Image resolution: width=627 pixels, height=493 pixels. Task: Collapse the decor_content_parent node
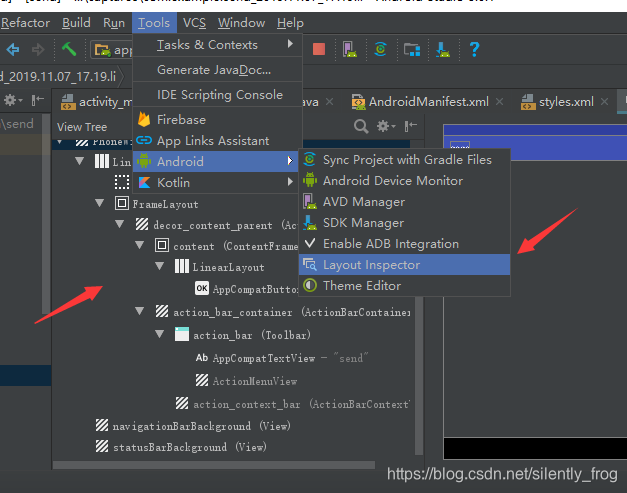tap(120, 224)
